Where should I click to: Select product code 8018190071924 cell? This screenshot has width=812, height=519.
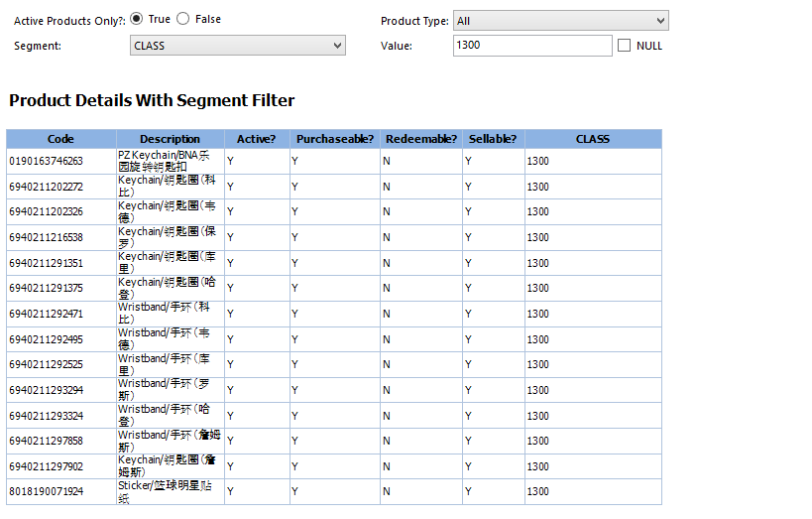pyautogui.click(x=47, y=491)
